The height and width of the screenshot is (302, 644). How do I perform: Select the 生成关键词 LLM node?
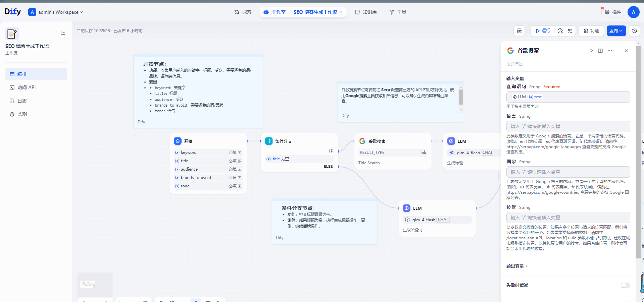[x=437, y=218]
